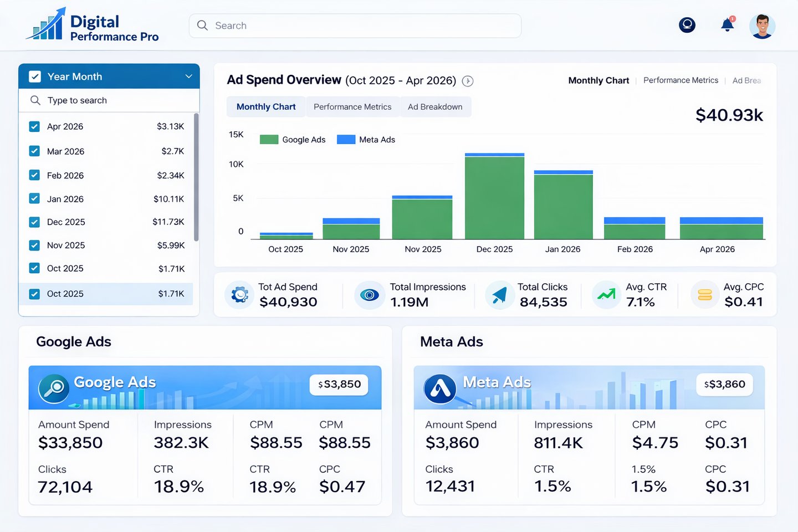Screen dimensions: 798x532
Task: Uncheck the Dec 2025 checkbox
Action: [34, 222]
